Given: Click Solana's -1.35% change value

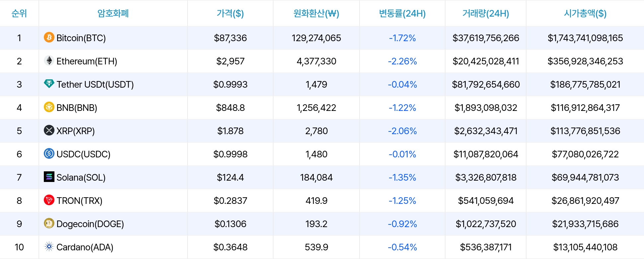Looking at the screenshot, I should (x=402, y=177).
